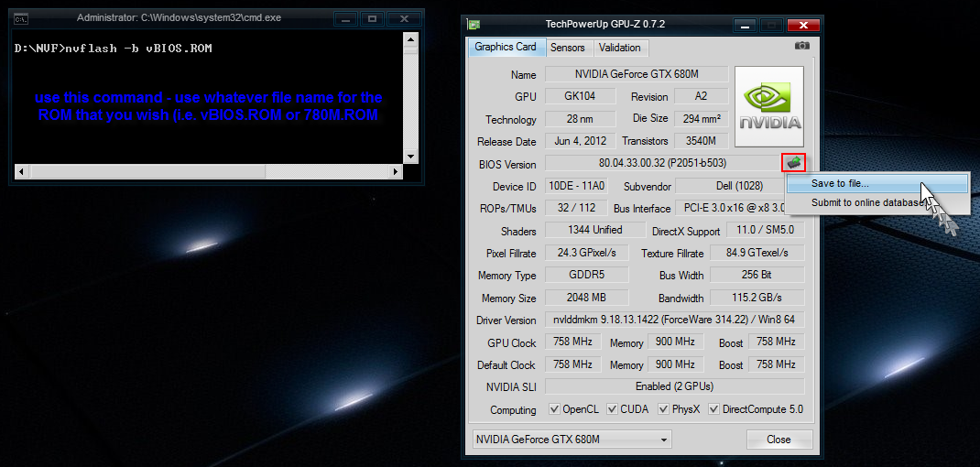The height and width of the screenshot is (467, 980).
Task: Select the Graphics Card tab
Action: tap(505, 47)
